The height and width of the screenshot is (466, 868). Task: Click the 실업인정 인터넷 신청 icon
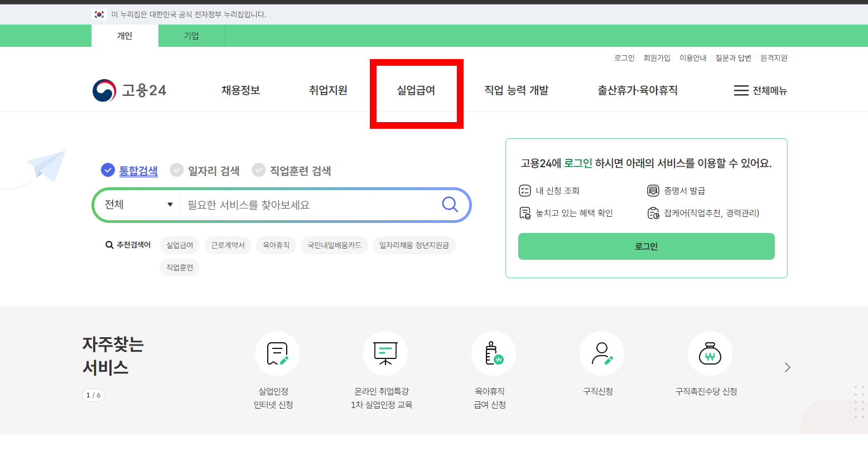coord(277,353)
